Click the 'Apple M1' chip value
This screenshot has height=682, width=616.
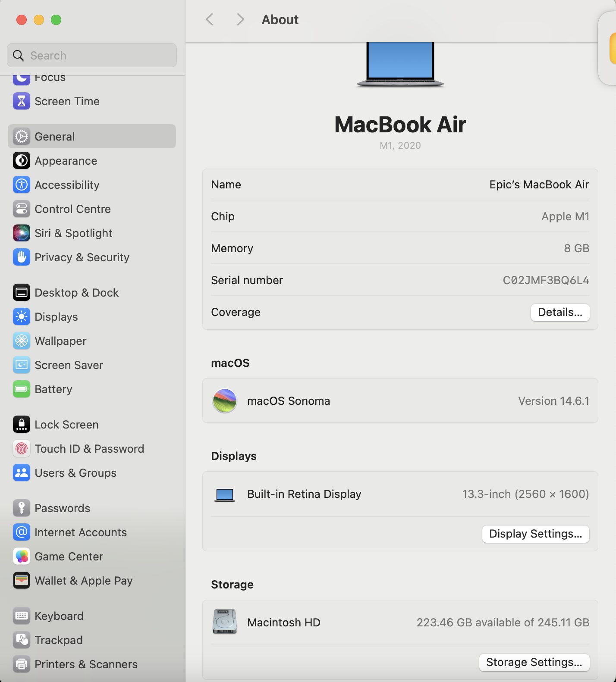(x=565, y=216)
